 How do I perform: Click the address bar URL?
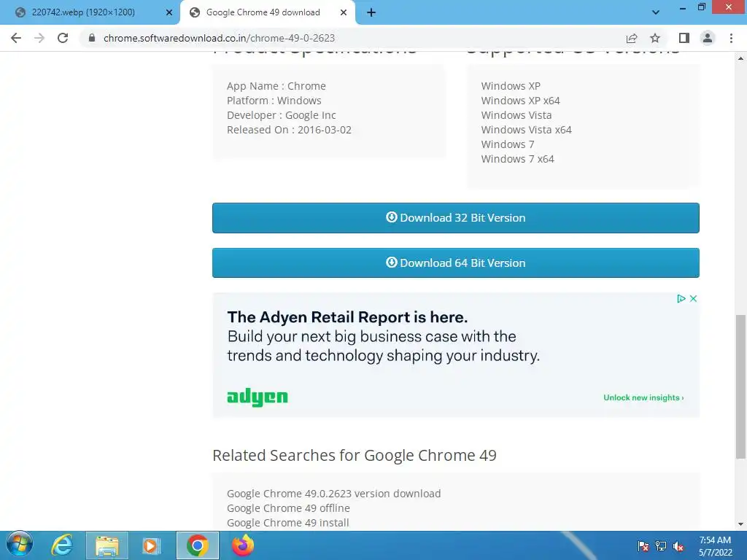tap(219, 38)
